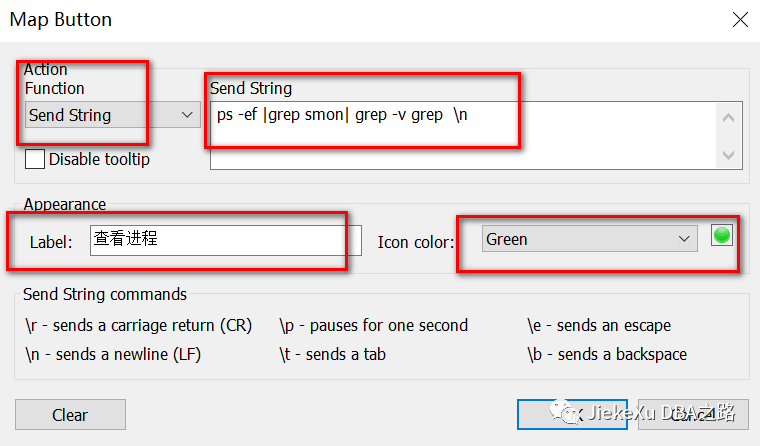
Task: Close the Map Button dialog
Action: (740, 20)
